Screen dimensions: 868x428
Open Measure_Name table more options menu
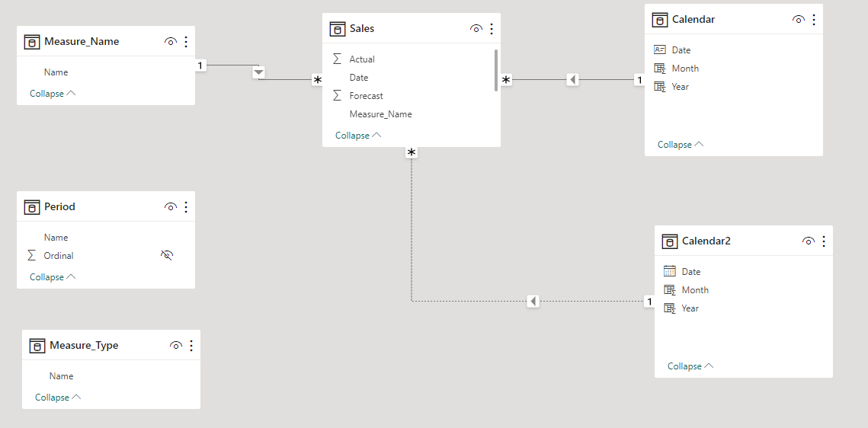point(186,41)
